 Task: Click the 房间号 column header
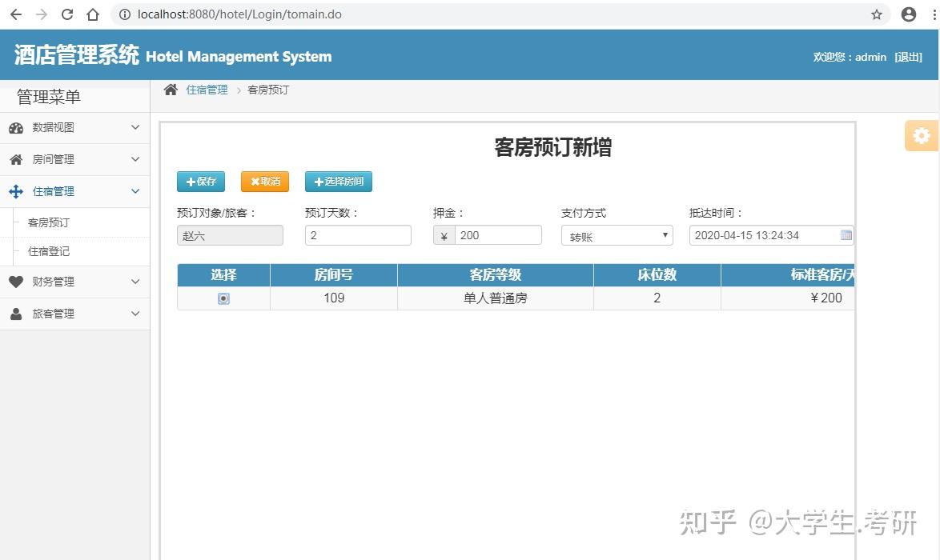pyautogui.click(x=334, y=275)
